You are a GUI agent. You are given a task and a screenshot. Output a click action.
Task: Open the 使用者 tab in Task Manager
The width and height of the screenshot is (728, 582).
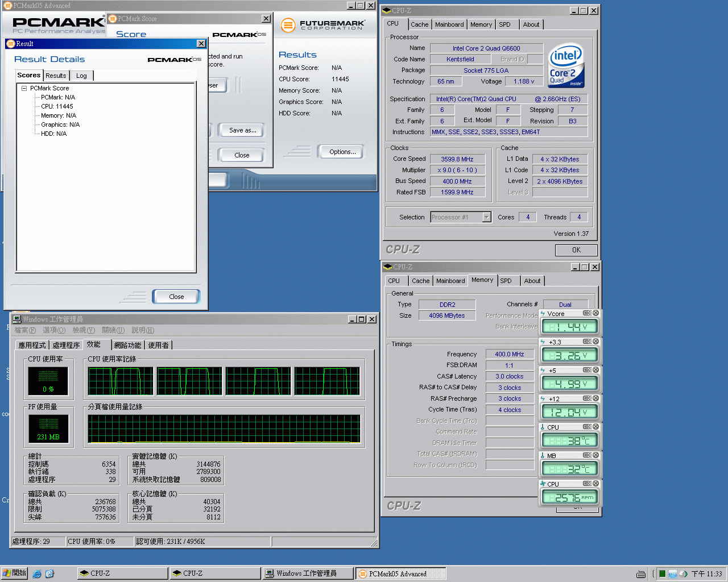tap(158, 345)
